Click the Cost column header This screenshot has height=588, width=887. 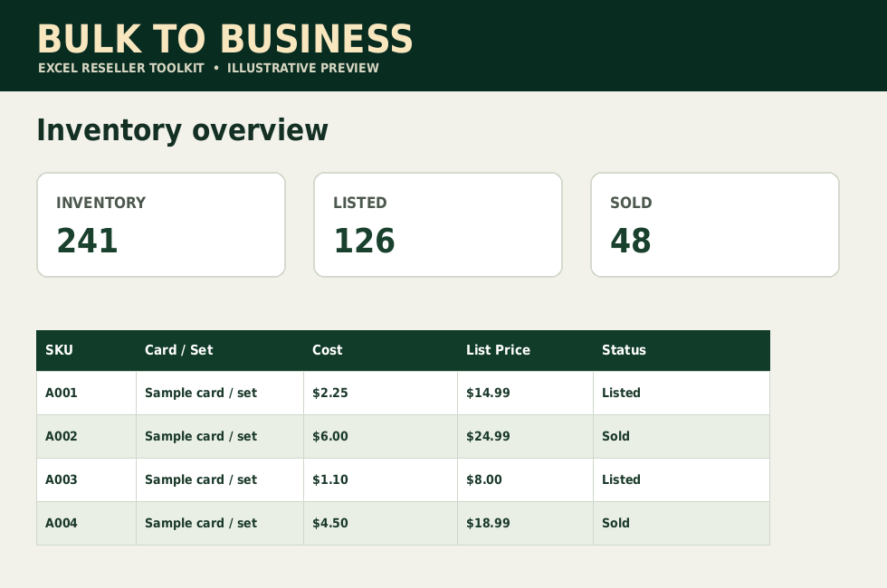pos(380,350)
